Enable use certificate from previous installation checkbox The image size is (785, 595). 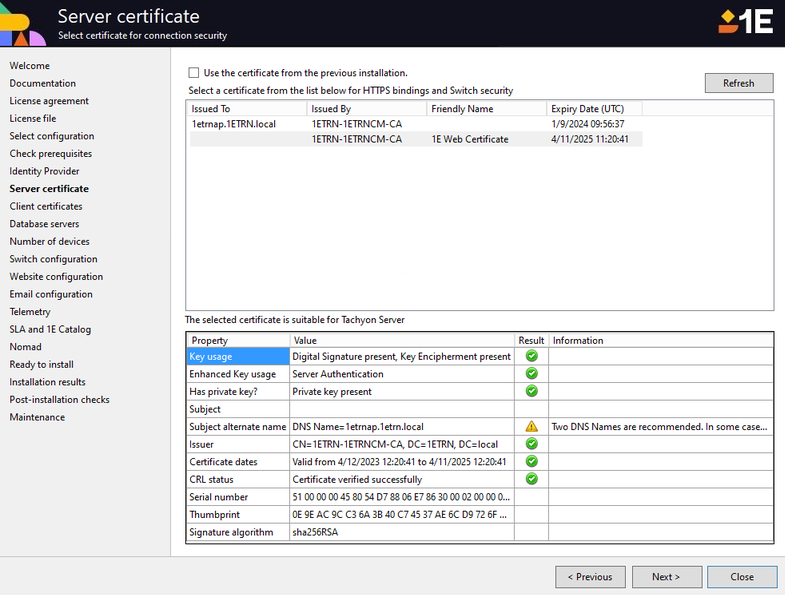click(194, 73)
